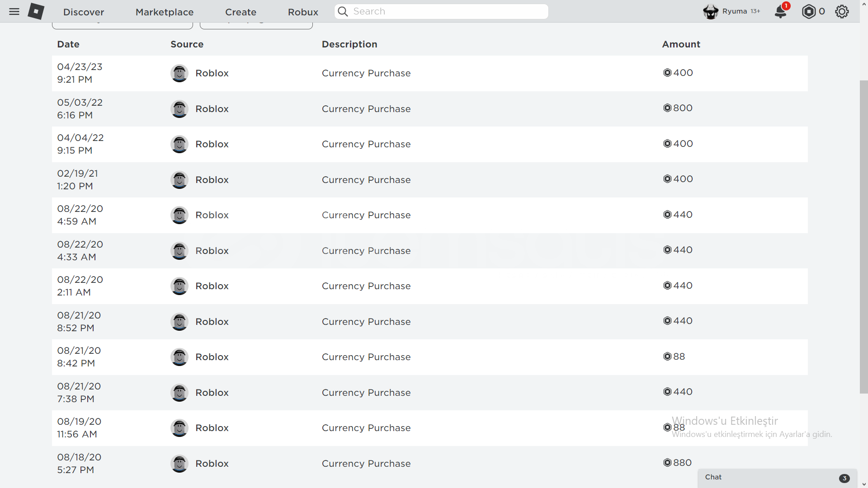Open the Create menu item
Screen dimensions: 868x488
(x=241, y=12)
